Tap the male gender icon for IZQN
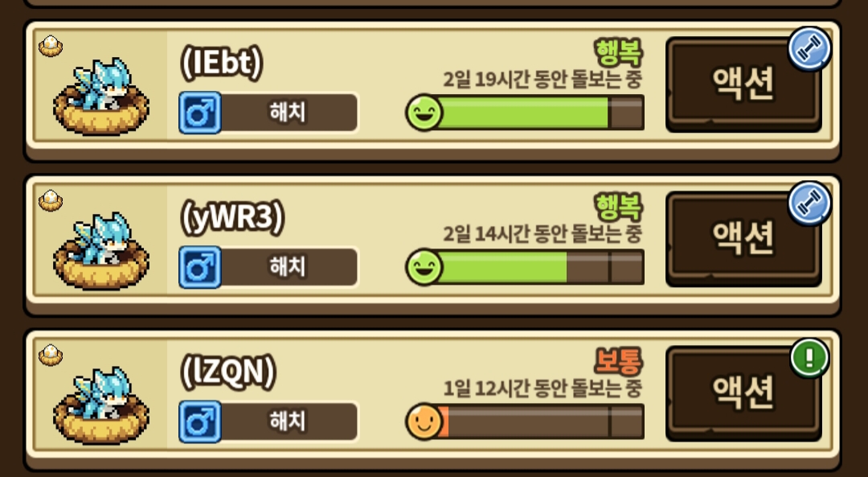868x477 pixels. (200, 422)
